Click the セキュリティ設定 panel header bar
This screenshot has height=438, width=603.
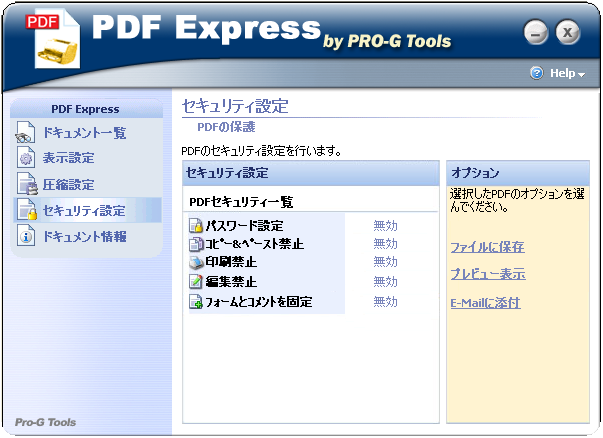(311, 173)
